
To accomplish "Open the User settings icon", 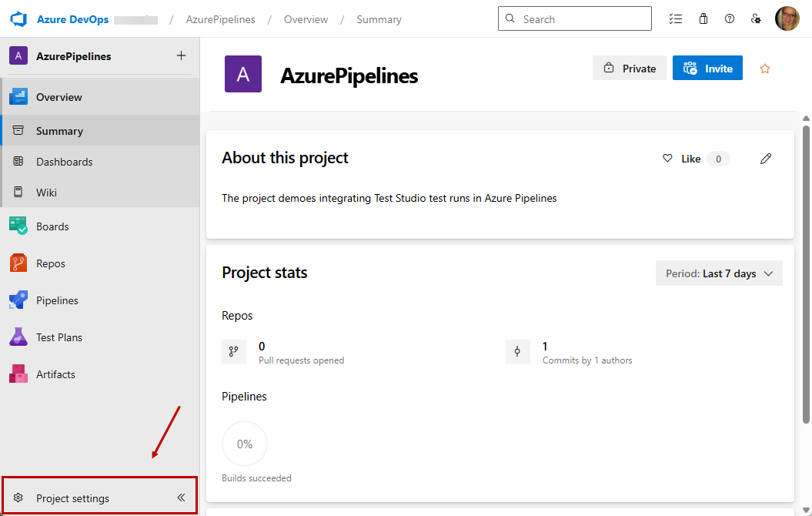I will [x=756, y=19].
